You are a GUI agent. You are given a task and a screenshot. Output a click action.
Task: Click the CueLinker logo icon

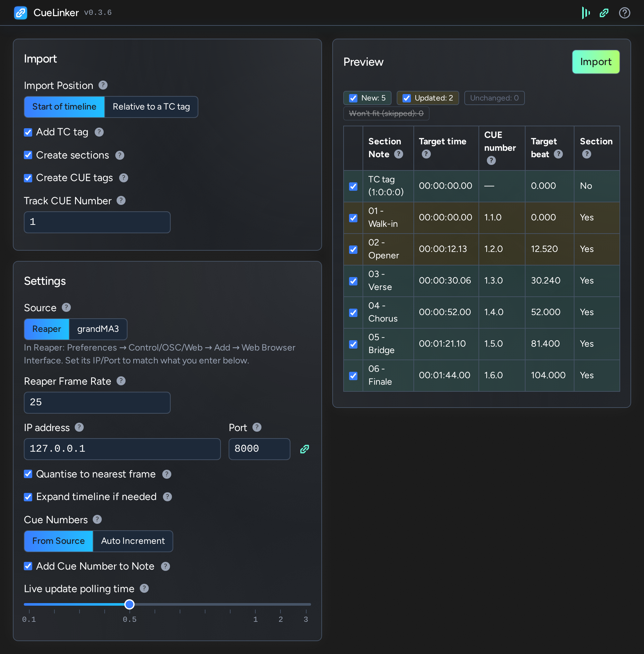pos(21,13)
